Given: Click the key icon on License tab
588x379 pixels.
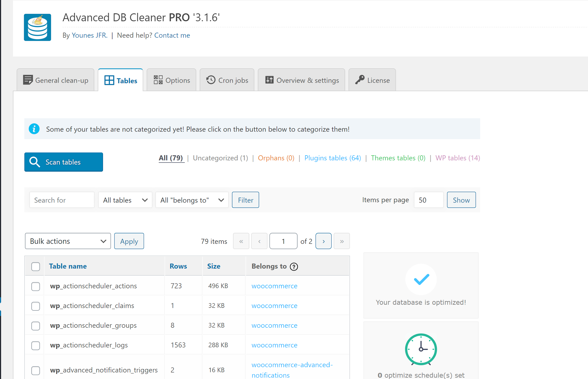Looking at the screenshot, I should [x=360, y=80].
